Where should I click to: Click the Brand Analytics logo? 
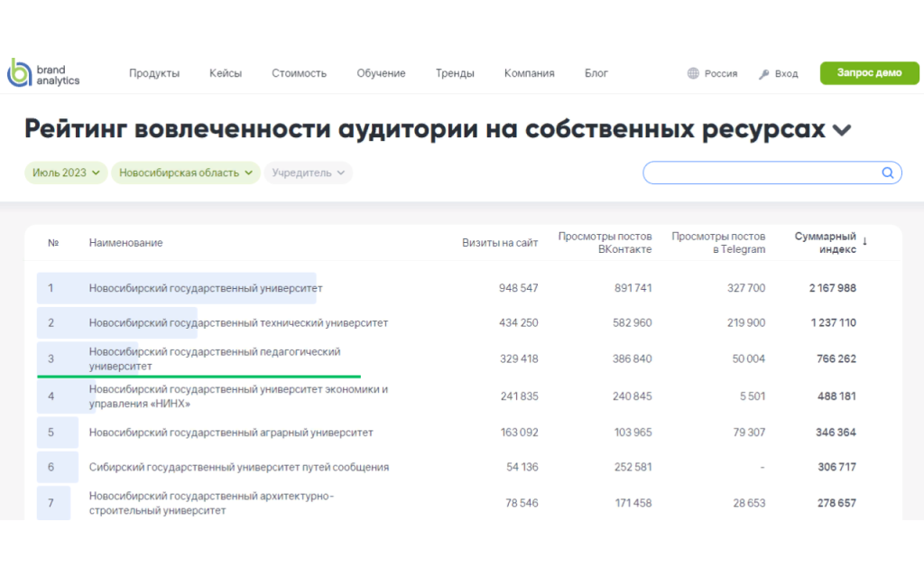pos(43,73)
